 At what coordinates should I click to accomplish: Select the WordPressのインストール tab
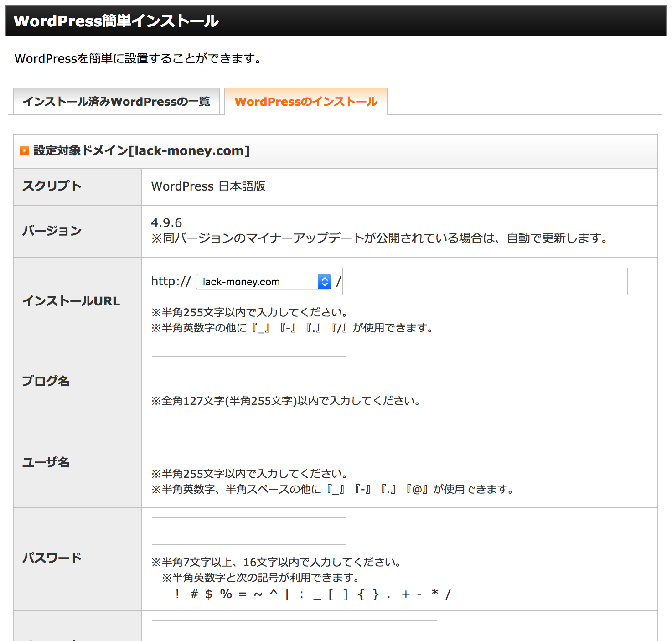(x=306, y=101)
